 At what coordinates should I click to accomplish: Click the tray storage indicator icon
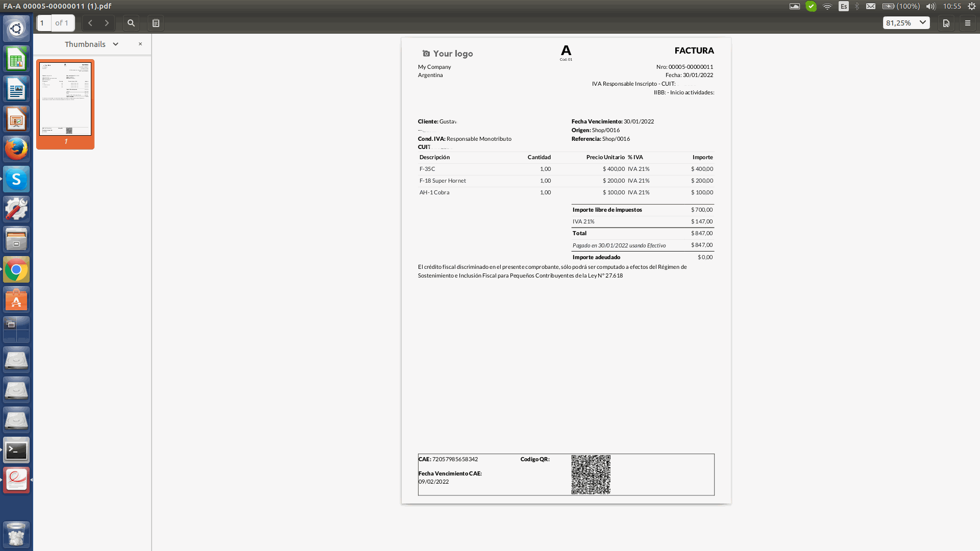click(x=795, y=6)
